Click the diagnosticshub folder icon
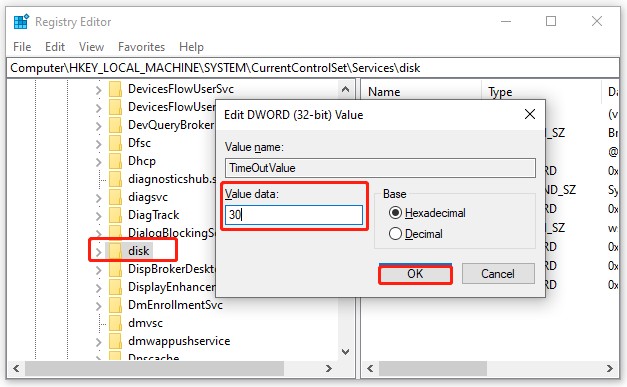This screenshot has width=627, height=387. coord(115,179)
